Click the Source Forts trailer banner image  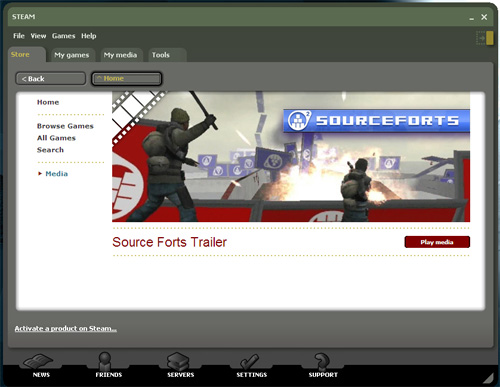pos(291,157)
